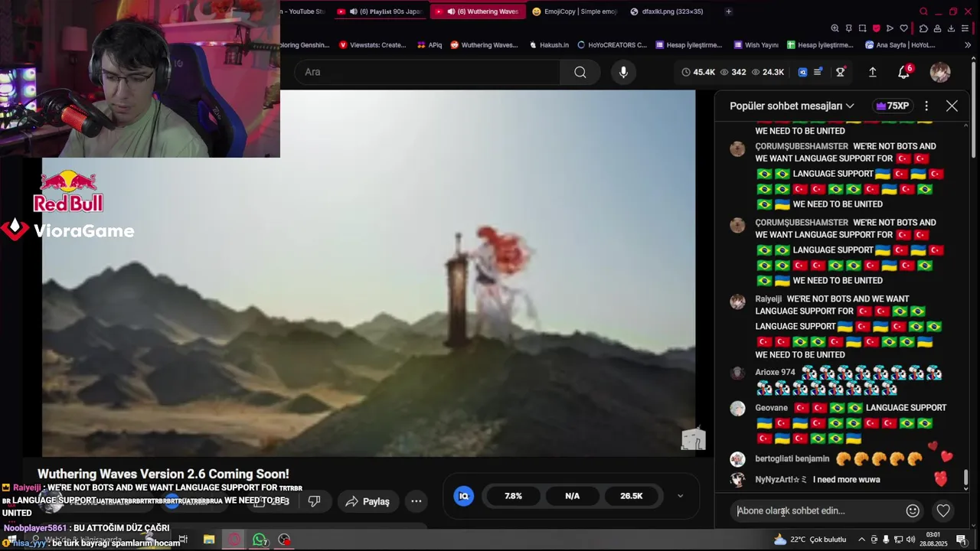The image size is (980, 551).
Task: Open the vidIQ list icon with blue dot
Action: point(818,72)
